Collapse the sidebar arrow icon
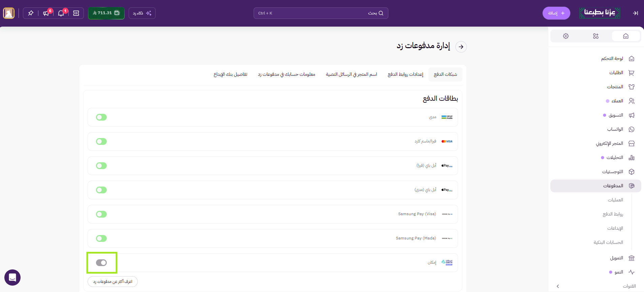 pos(635,13)
